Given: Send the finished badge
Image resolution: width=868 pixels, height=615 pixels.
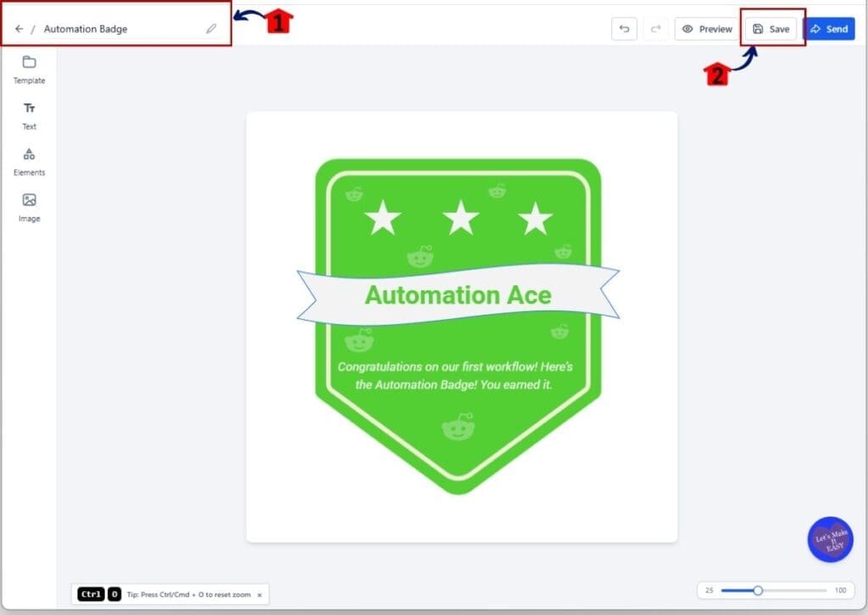Looking at the screenshot, I should [x=830, y=28].
